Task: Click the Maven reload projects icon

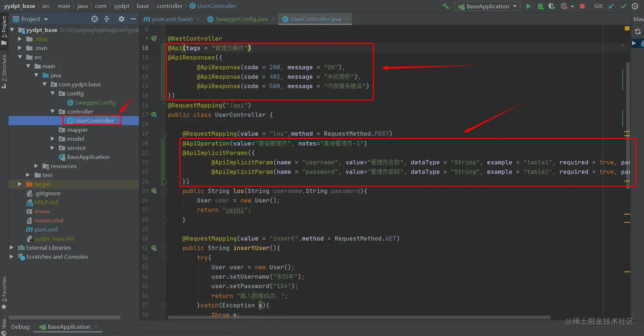Action: pyautogui.click(x=638, y=32)
